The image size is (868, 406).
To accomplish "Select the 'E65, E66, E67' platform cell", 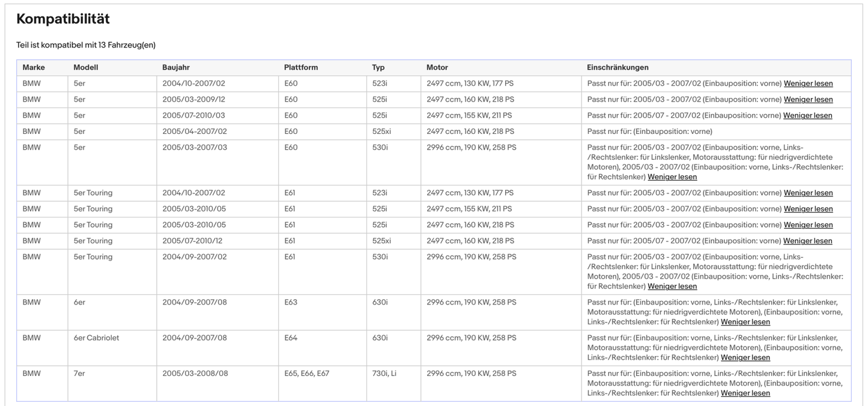I will [307, 374].
